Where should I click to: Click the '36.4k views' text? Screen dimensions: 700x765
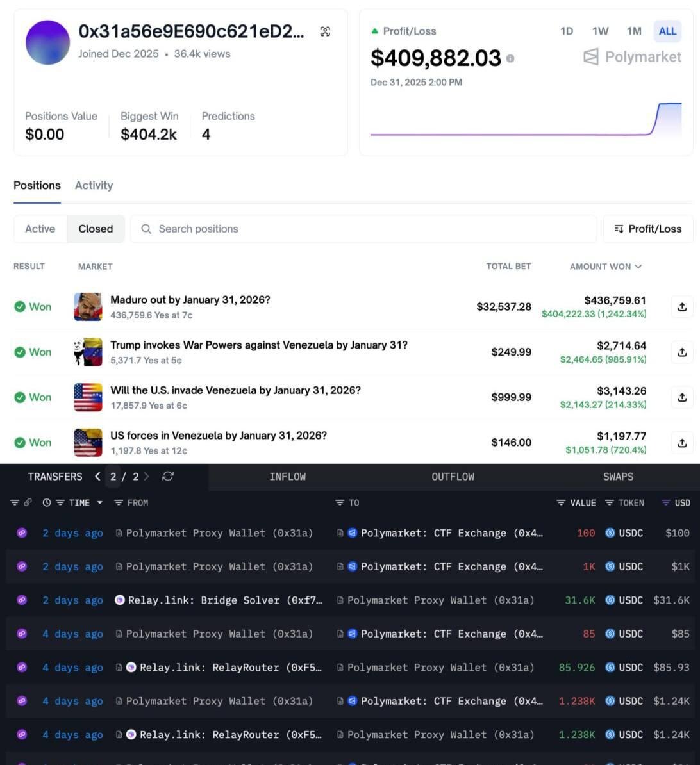(202, 54)
